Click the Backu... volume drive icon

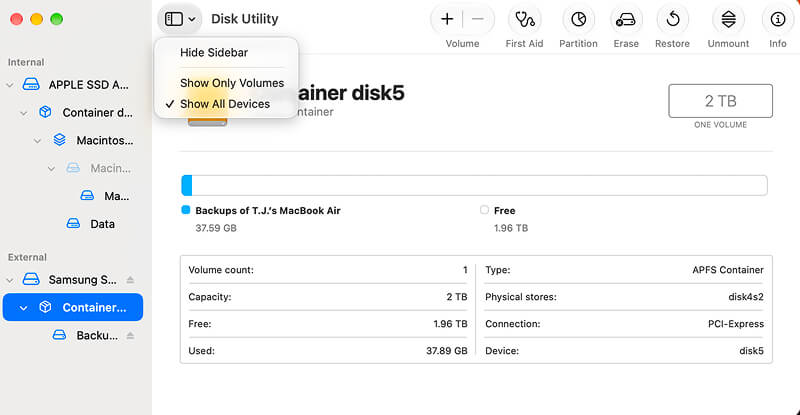click(59, 335)
